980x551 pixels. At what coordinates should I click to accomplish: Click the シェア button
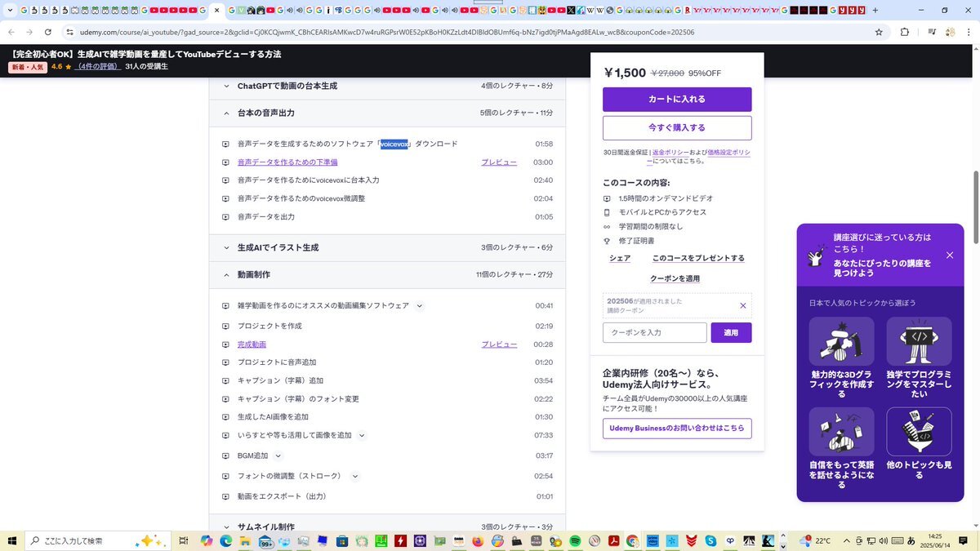620,259
